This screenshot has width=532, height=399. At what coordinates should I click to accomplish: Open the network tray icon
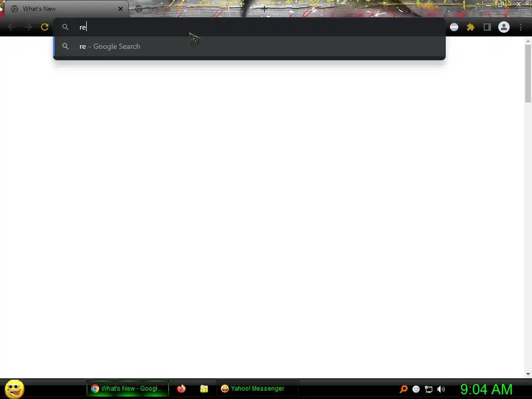pyautogui.click(x=429, y=389)
